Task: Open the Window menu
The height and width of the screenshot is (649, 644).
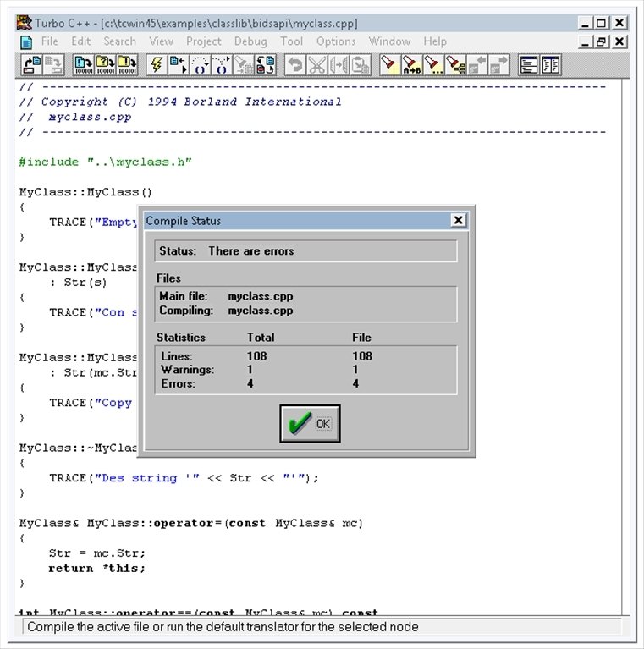Action: (389, 41)
